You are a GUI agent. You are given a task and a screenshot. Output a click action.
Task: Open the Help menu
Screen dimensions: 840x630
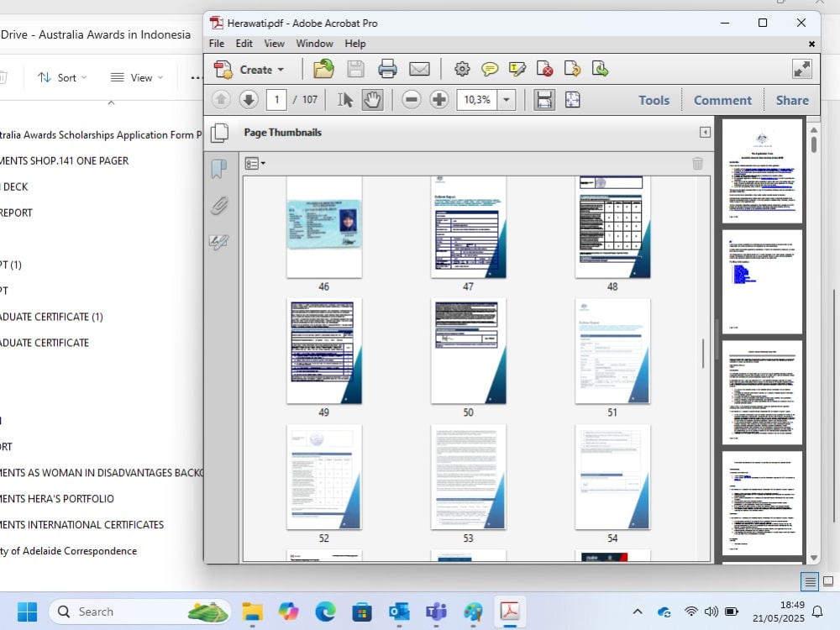pos(354,44)
